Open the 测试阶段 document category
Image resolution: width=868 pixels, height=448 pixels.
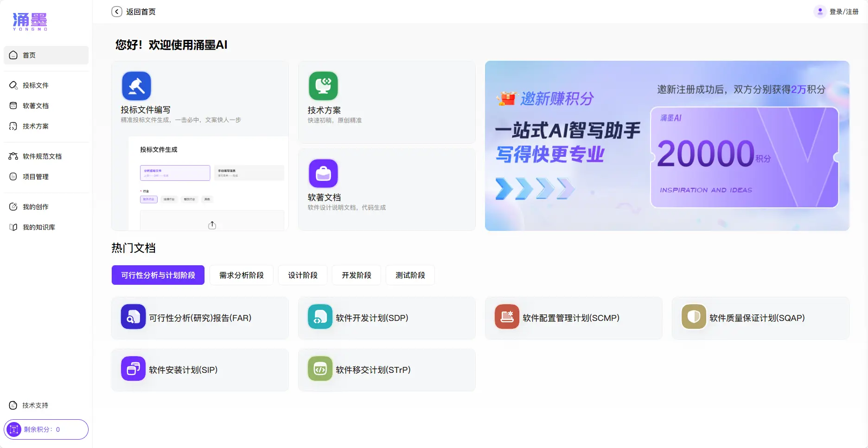click(410, 275)
